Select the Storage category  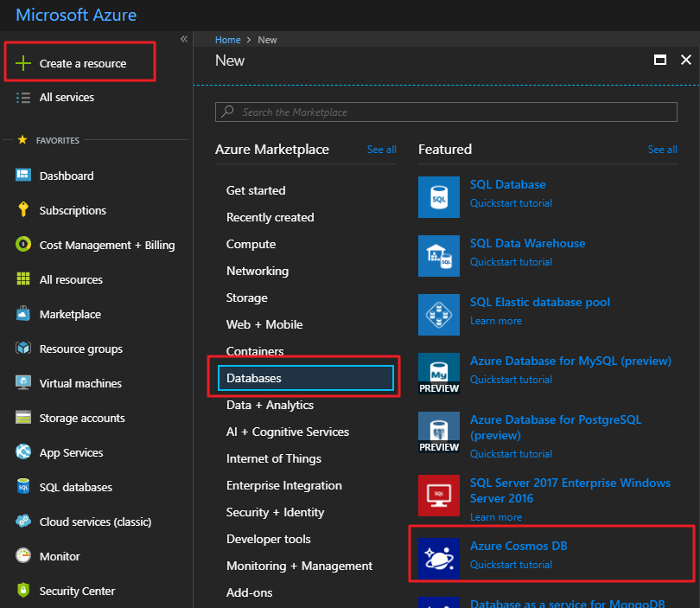(247, 298)
